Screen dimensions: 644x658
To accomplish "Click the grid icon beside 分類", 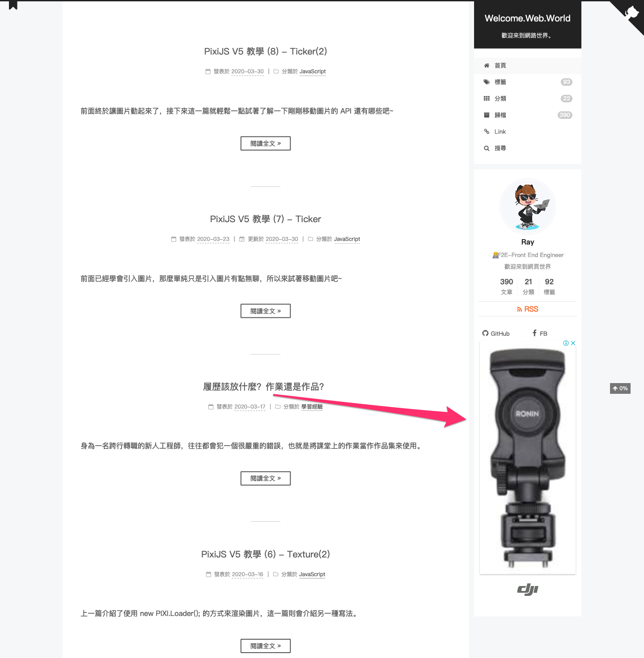I will coord(487,98).
